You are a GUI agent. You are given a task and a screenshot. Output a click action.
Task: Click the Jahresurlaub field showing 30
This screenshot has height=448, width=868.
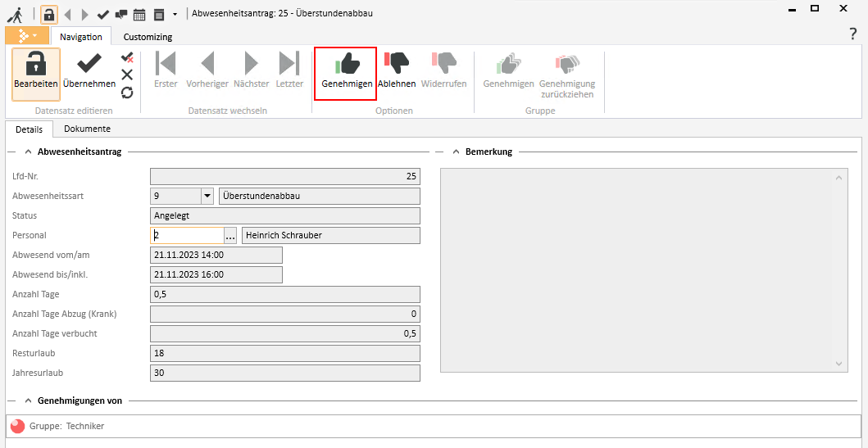coord(285,373)
